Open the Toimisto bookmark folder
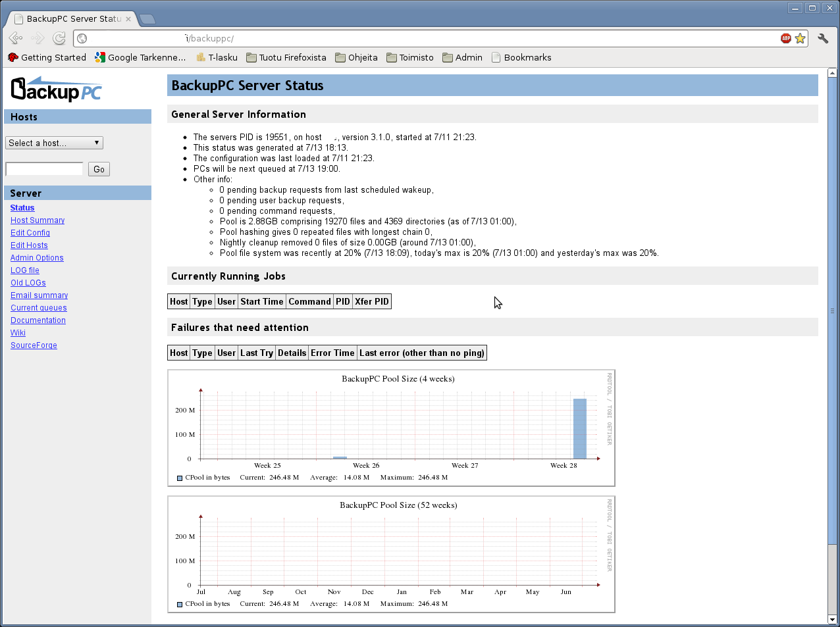 (409, 57)
